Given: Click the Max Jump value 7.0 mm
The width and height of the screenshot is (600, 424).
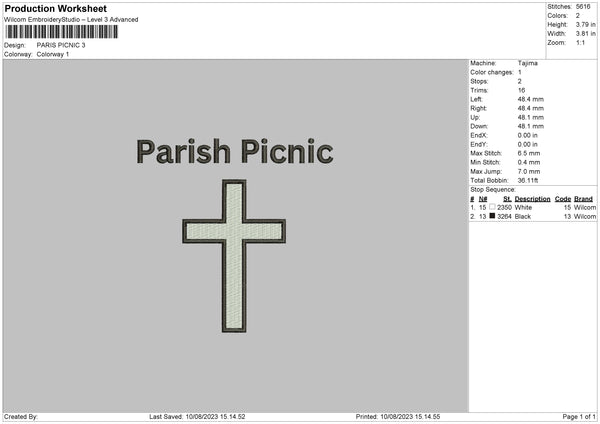Looking at the screenshot, I should point(529,171).
